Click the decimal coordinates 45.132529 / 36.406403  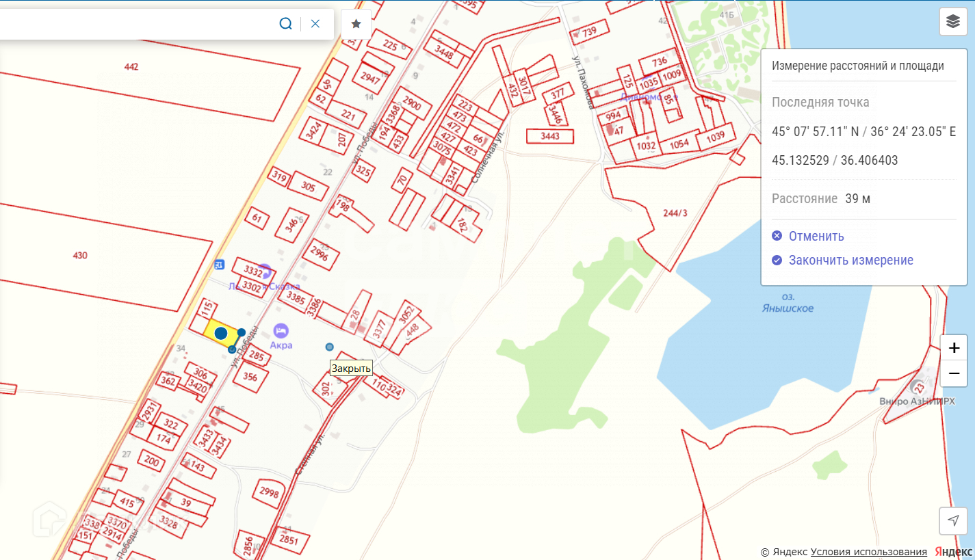tap(835, 160)
